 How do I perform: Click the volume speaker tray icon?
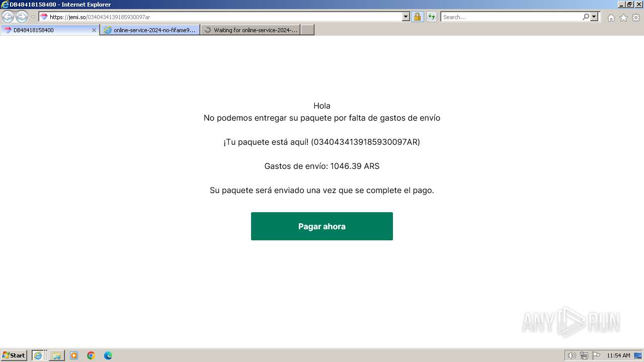(572, 355)
